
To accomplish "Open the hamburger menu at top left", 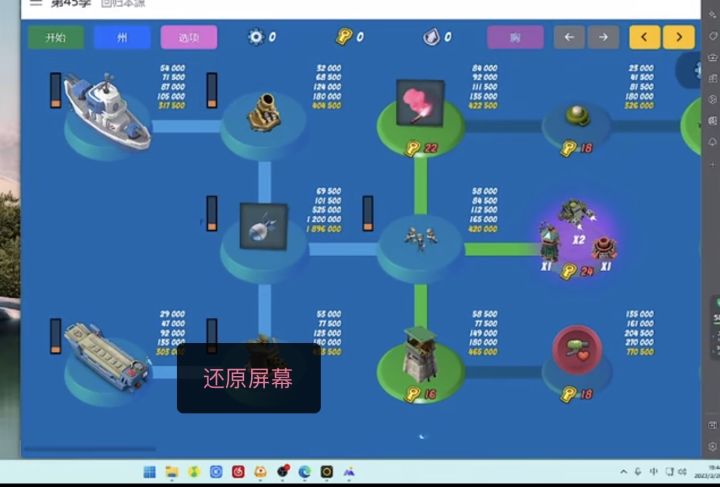I will 36,3.
